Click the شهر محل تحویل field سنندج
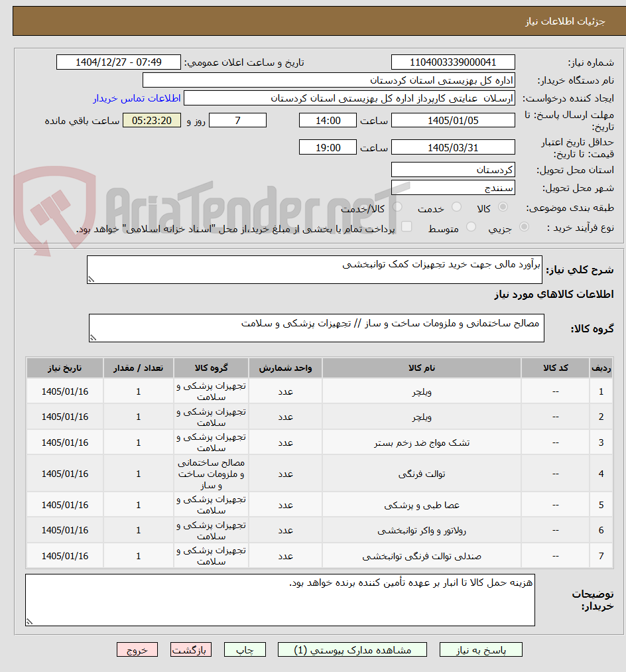626x672 pixels. coord(453,188)
